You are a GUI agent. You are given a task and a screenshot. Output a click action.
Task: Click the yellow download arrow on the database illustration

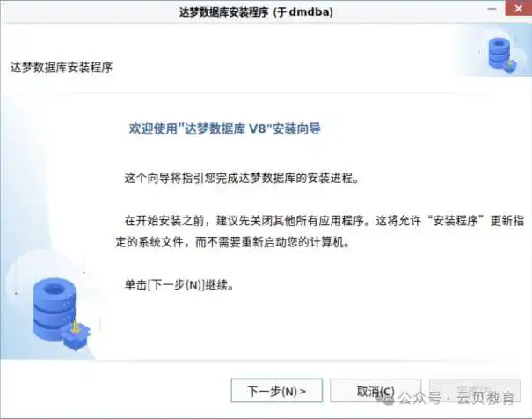coord(76,327)
